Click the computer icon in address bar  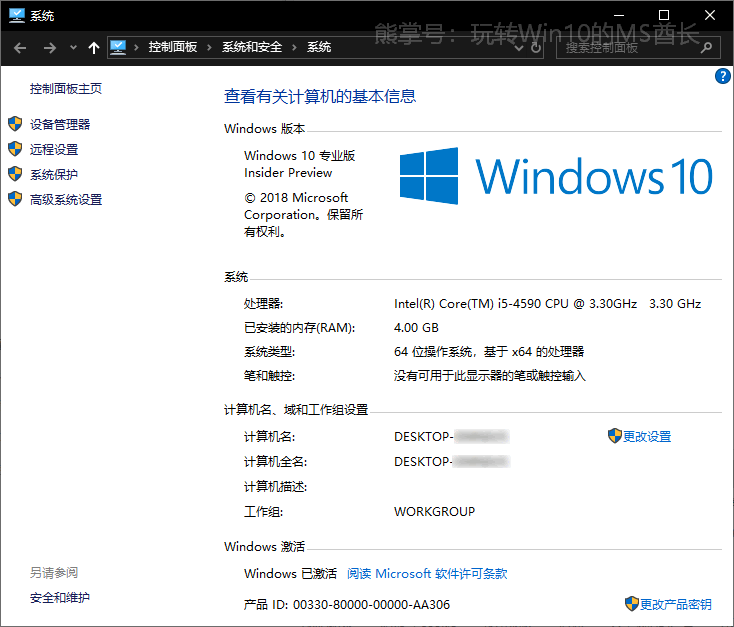(x=118, y=47)
